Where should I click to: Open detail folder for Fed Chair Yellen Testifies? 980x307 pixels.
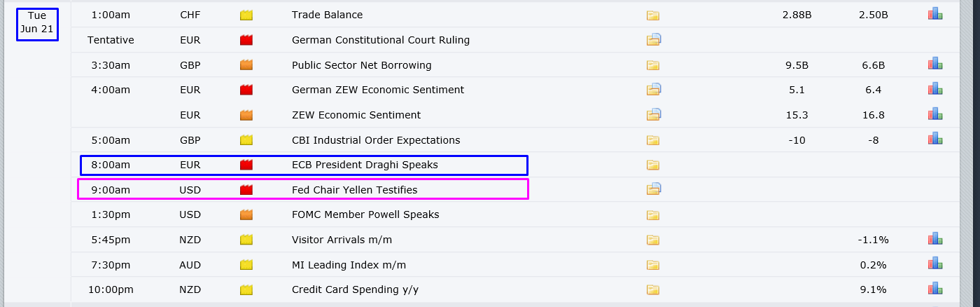[x=654, y=189]
